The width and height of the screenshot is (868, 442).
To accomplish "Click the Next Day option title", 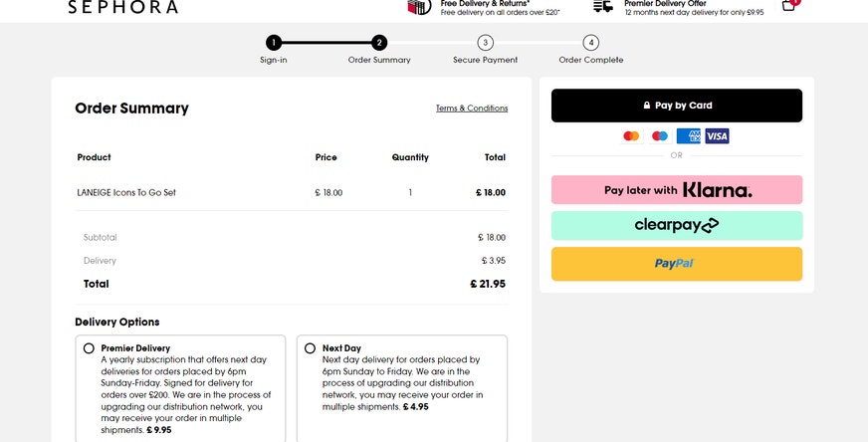I will (x=341, y=348).
